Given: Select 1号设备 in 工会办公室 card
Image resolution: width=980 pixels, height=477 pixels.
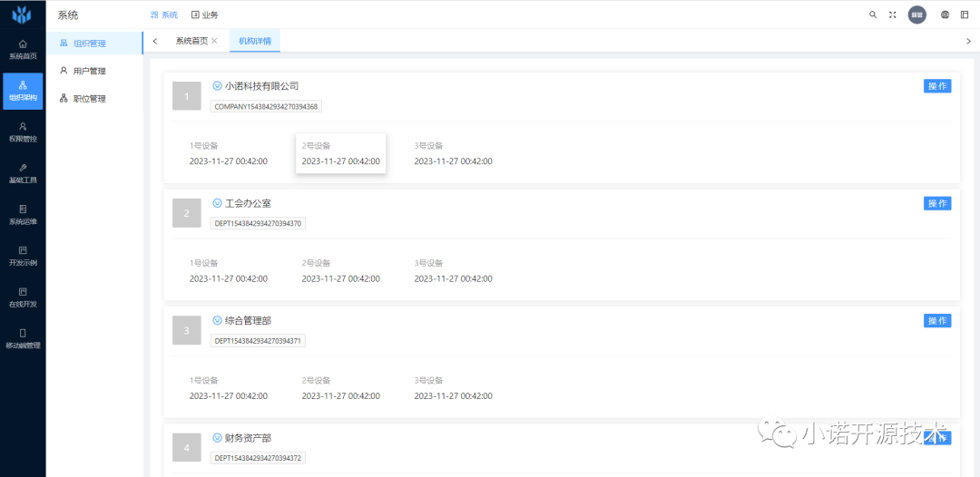Looking at the screenshot, I should (228, 271).
